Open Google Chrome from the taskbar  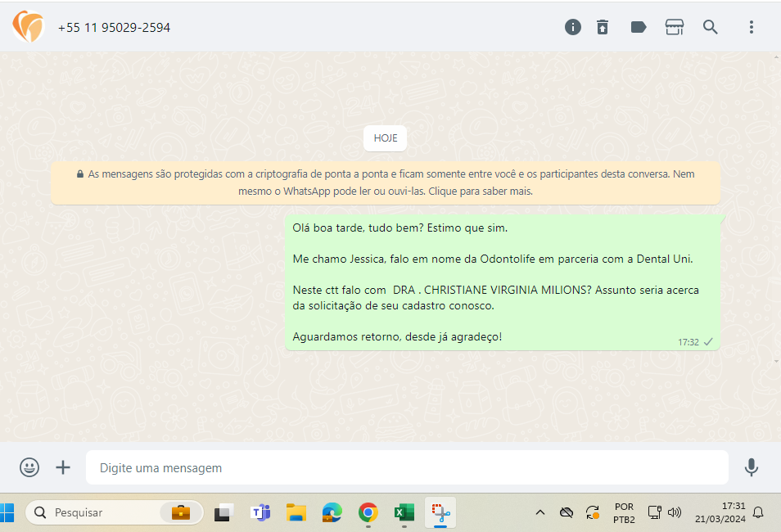368,512
